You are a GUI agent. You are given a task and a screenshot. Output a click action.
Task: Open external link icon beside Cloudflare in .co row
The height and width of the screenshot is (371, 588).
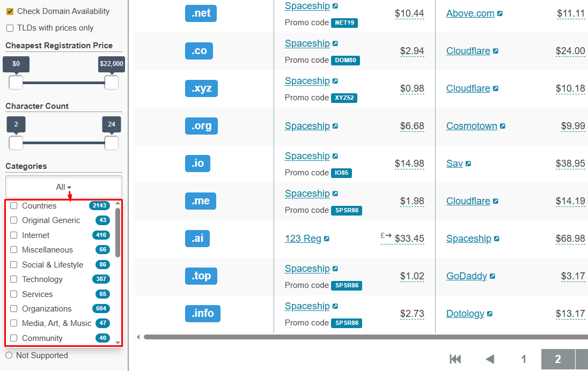496,51
